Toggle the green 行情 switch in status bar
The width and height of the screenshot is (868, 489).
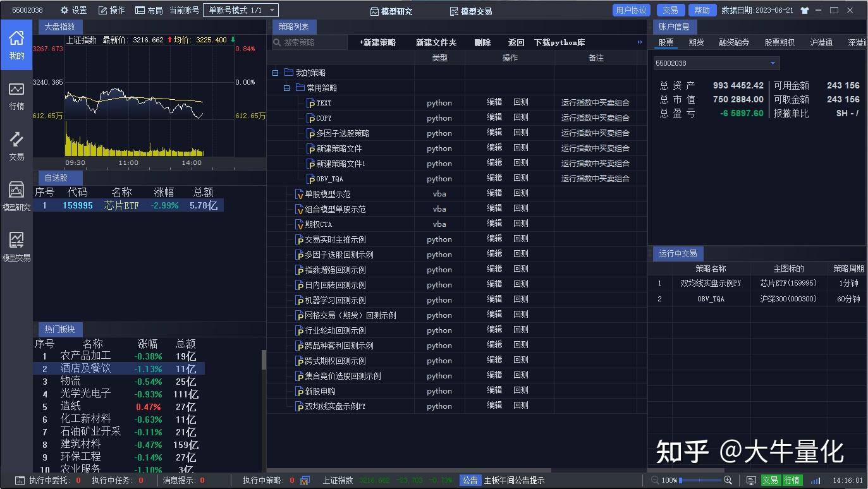793,480
